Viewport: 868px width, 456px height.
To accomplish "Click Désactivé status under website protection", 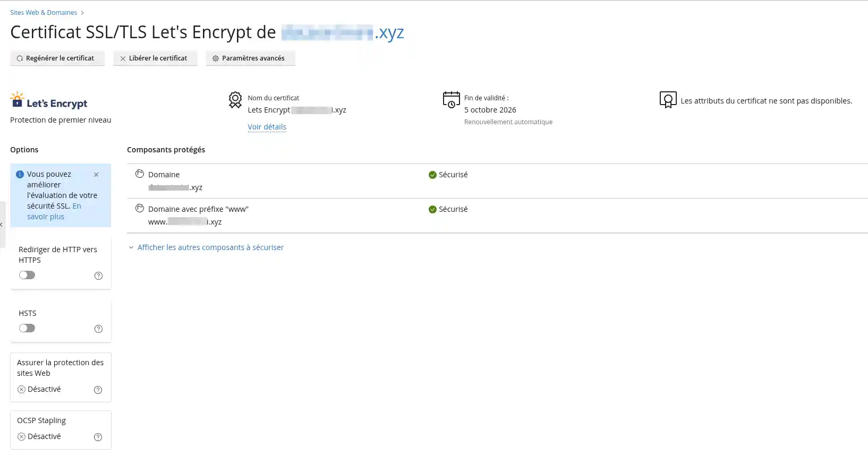I will (x=39, y=389).
